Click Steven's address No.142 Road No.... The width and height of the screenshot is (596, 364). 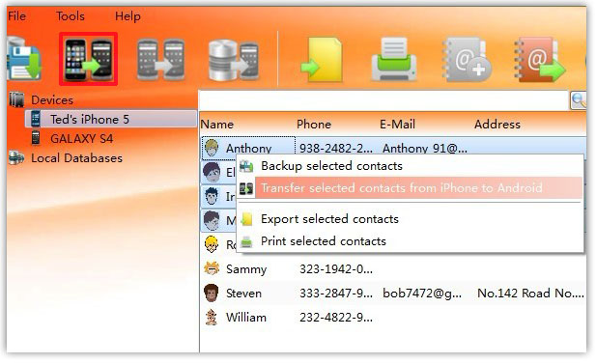[x=530, y=294]
